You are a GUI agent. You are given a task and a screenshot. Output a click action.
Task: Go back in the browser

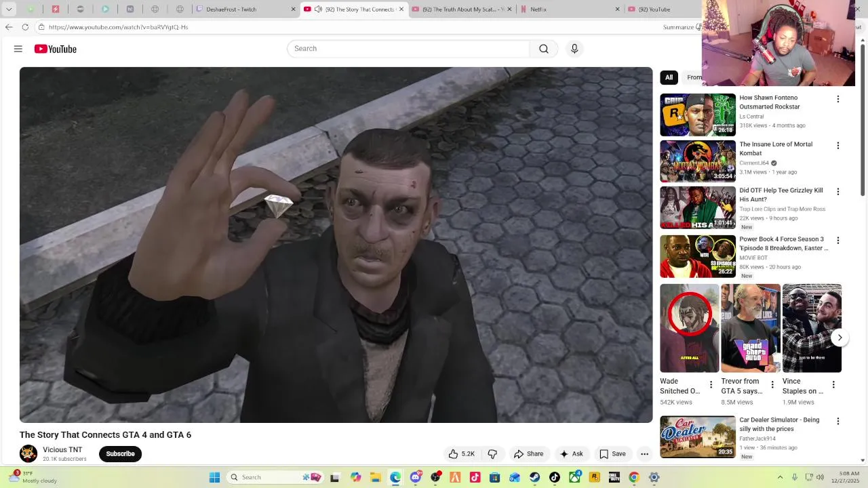[9, 27]
